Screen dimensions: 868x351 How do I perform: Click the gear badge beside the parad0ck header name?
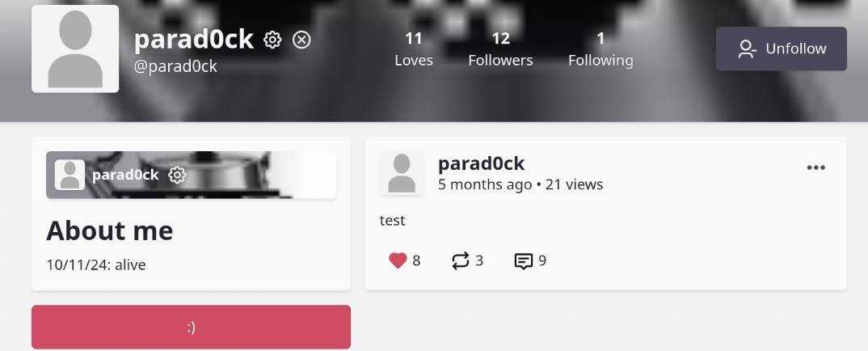click(x=272, y=40)
